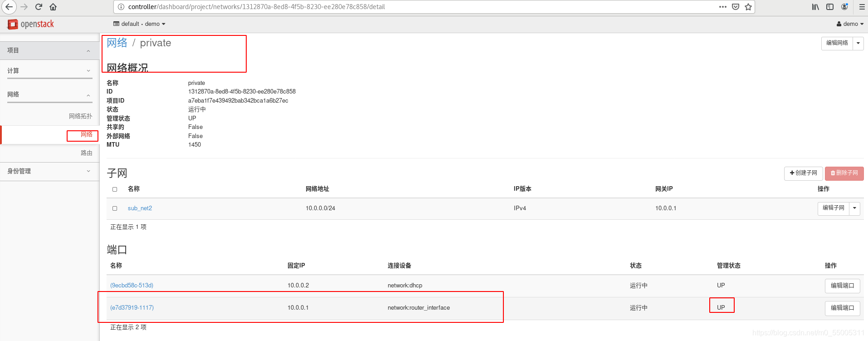
Task: Click 编辑端口 for the network:dhcp port
Action: click(842, 286)
